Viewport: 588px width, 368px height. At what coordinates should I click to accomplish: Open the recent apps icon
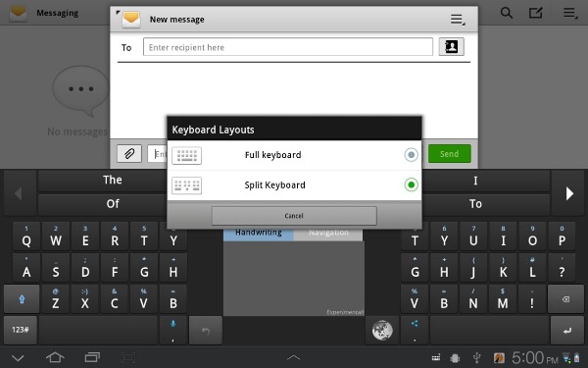[x=92, y=357]
